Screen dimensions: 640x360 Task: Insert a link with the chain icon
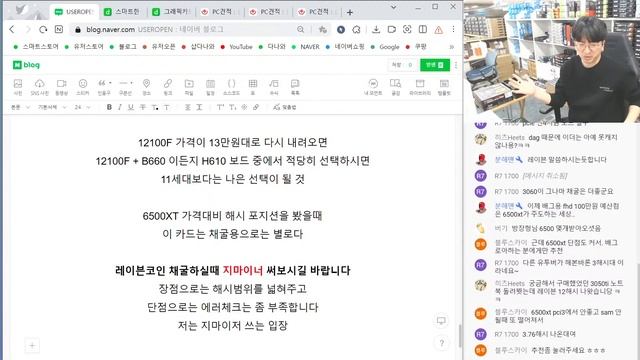(x=168, y=87)
